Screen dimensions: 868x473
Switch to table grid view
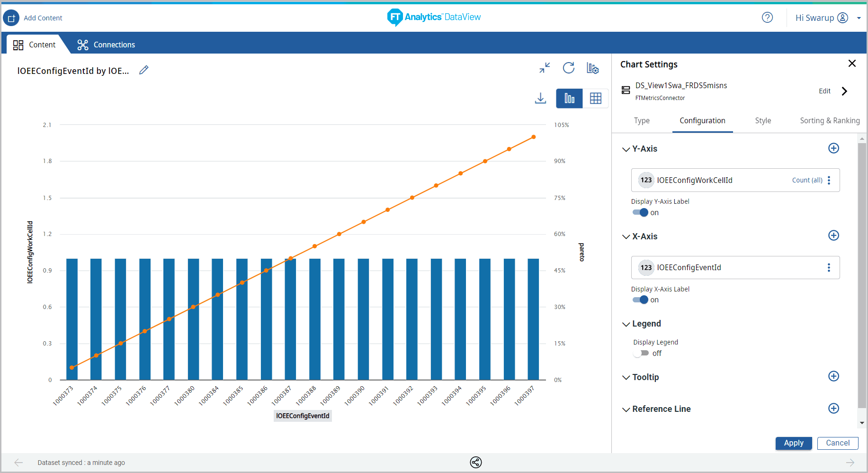click(x=595, y=98)
